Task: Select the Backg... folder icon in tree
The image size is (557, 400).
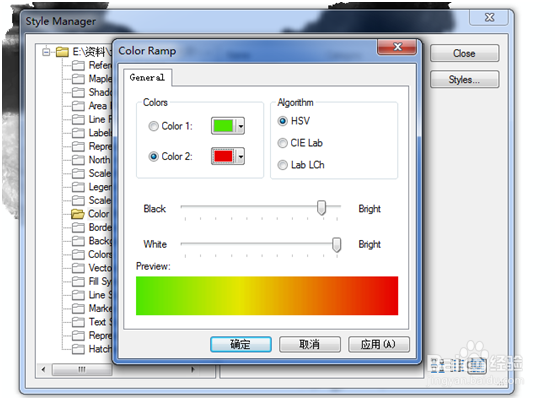Action: pyautogui.click(x=78, y=241)
